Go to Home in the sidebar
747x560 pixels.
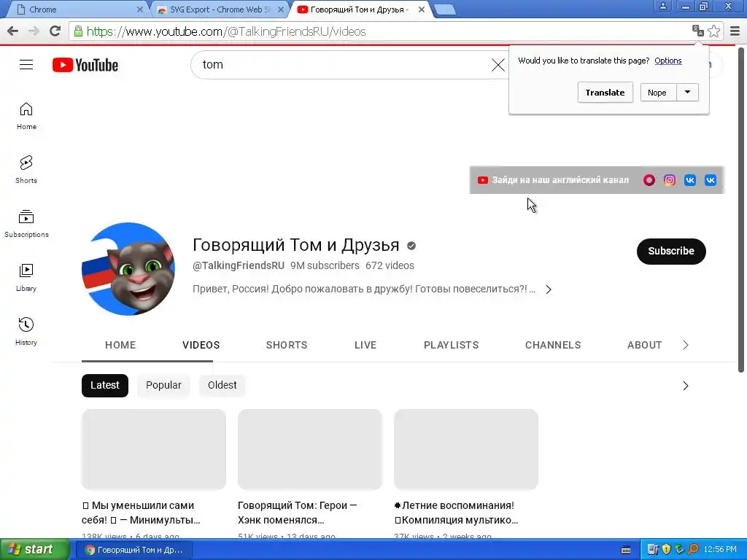(x=26, y=116)
